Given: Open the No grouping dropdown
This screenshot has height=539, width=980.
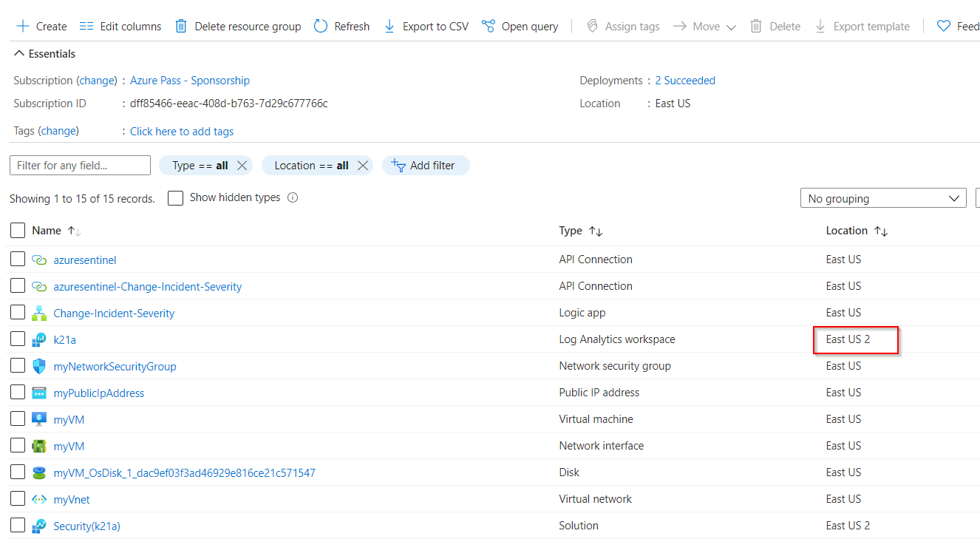Looking at the screenshot, I should 883,197.
